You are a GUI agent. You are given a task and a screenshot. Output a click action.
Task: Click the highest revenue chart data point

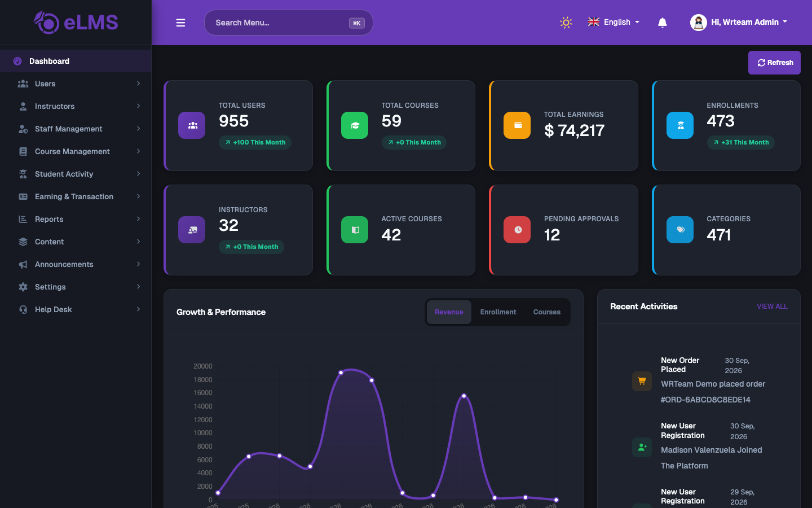(x=341, y=373)
